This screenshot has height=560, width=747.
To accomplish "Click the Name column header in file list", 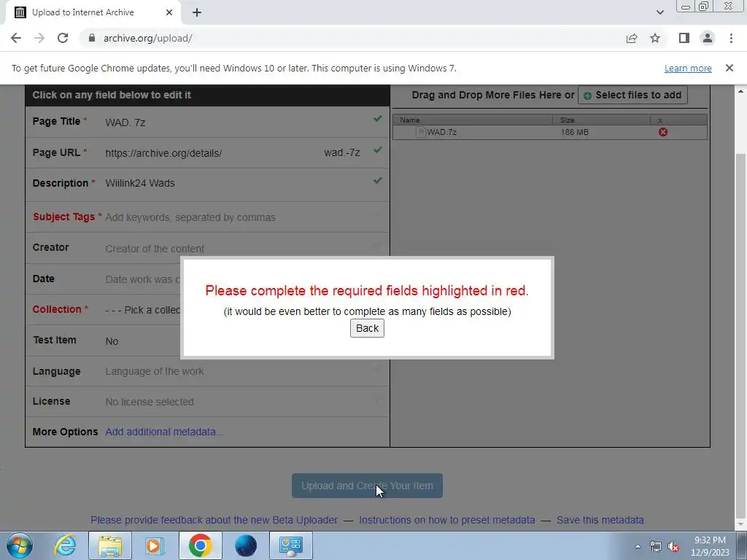I will [x=473, y=120].
